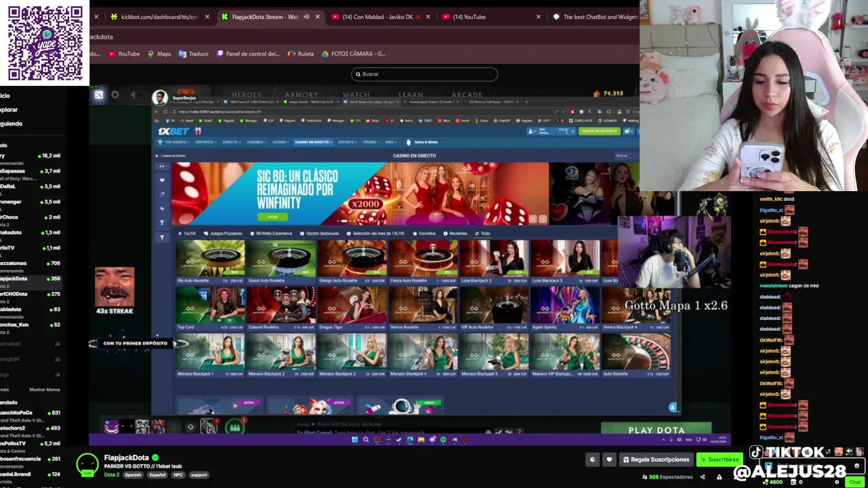
Task: Mute audio on FlapjackDota Stream tab
Action: point(306,17)
